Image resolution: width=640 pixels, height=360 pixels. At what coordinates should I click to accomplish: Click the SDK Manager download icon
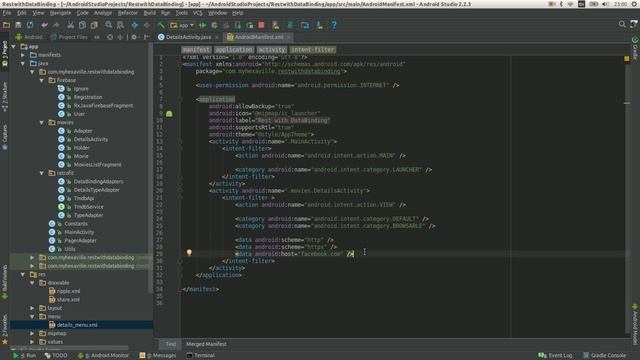pyautogui.click(x=320, y=25)
